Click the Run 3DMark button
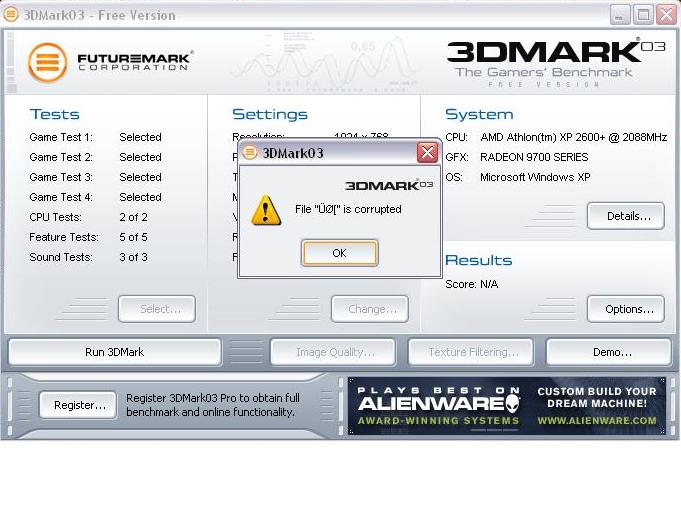 [115, 352]
